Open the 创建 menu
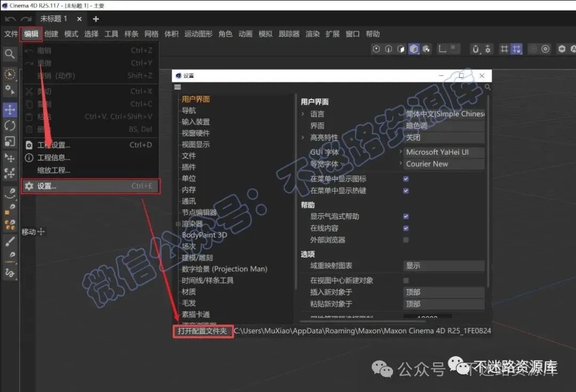 51,34
